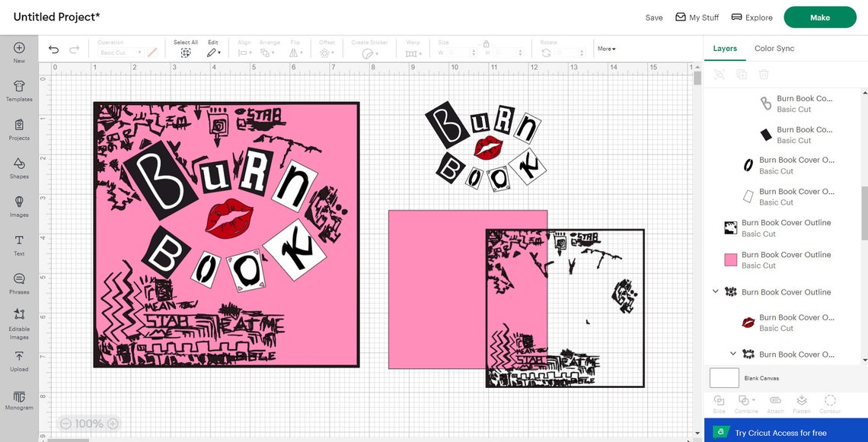Viewport: 868px width, 442px height.
Task: Click the Slice icon at bottom of Layers panel
Action: pyautogui.click(x=718, y=402)
